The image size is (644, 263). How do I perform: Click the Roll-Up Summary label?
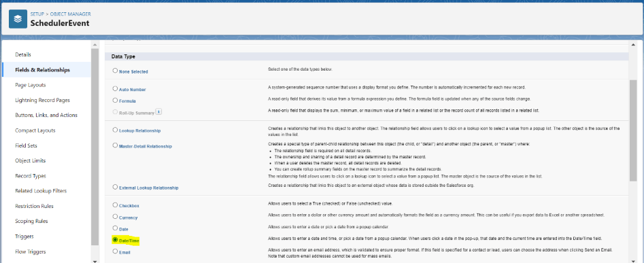137,113
